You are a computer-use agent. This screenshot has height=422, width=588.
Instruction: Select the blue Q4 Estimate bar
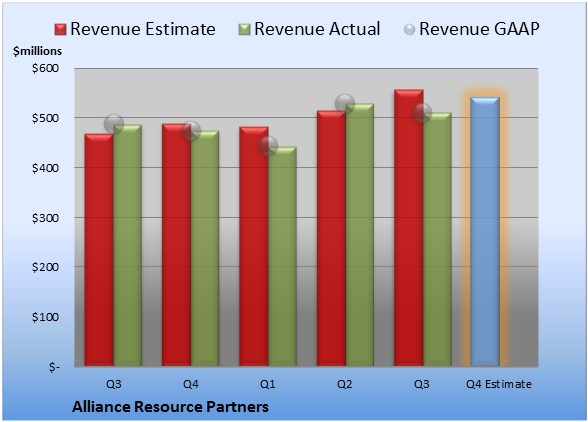click(x=485, y=231)
